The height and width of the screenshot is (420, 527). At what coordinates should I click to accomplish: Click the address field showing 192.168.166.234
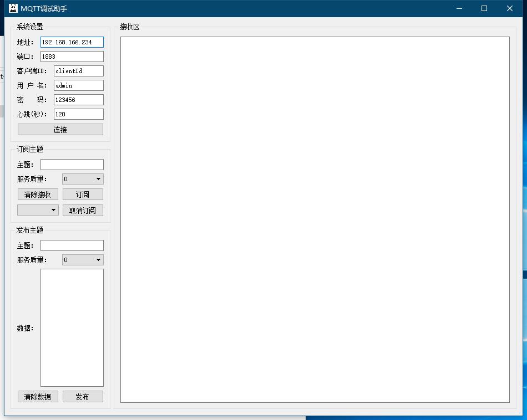pos(72,42)
